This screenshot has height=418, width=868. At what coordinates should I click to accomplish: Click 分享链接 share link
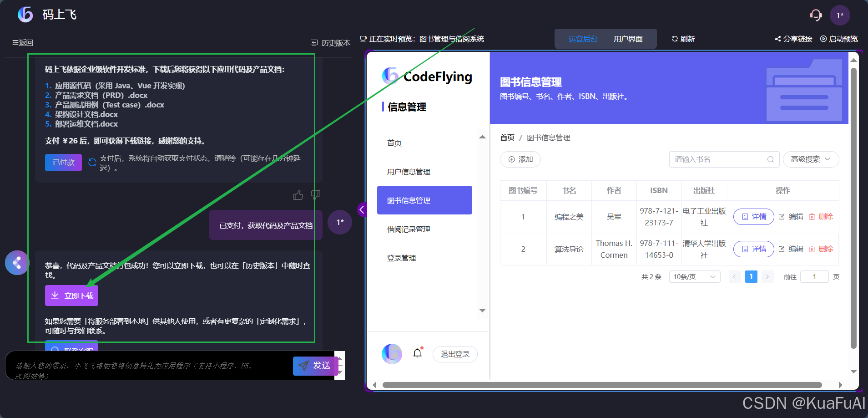pyautogui.click(x=794, y=39)
